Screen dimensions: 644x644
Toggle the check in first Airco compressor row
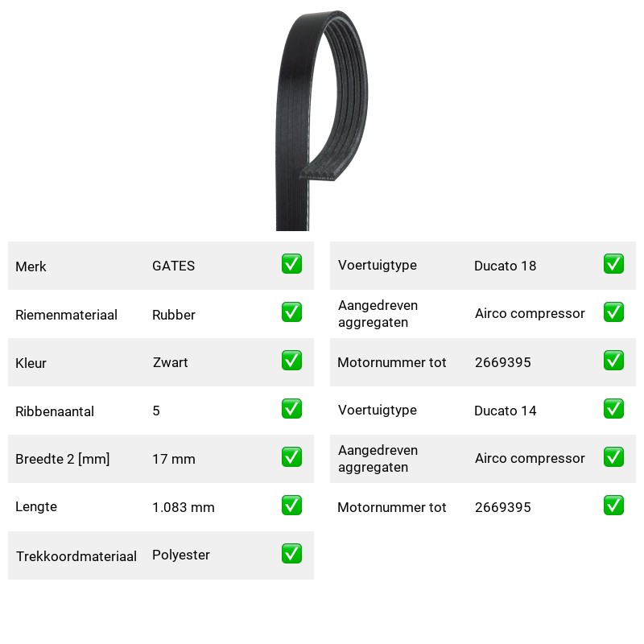point(613,312)
